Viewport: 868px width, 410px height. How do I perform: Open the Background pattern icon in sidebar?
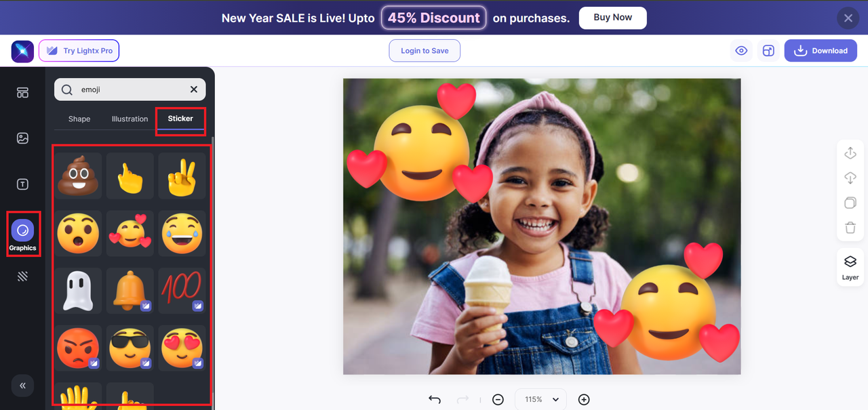pos(22,276)
